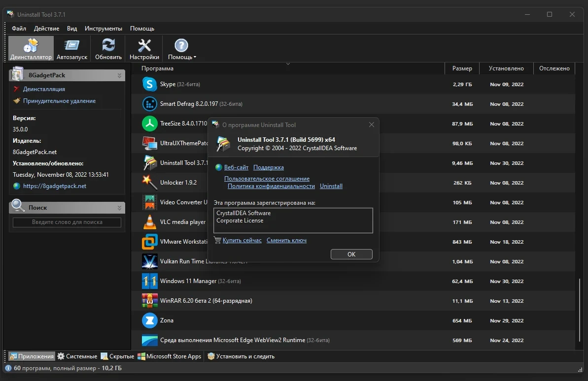Click the Купить сейчас link
Viewport: 588px width, 381px height.
(x=242, y=240)
